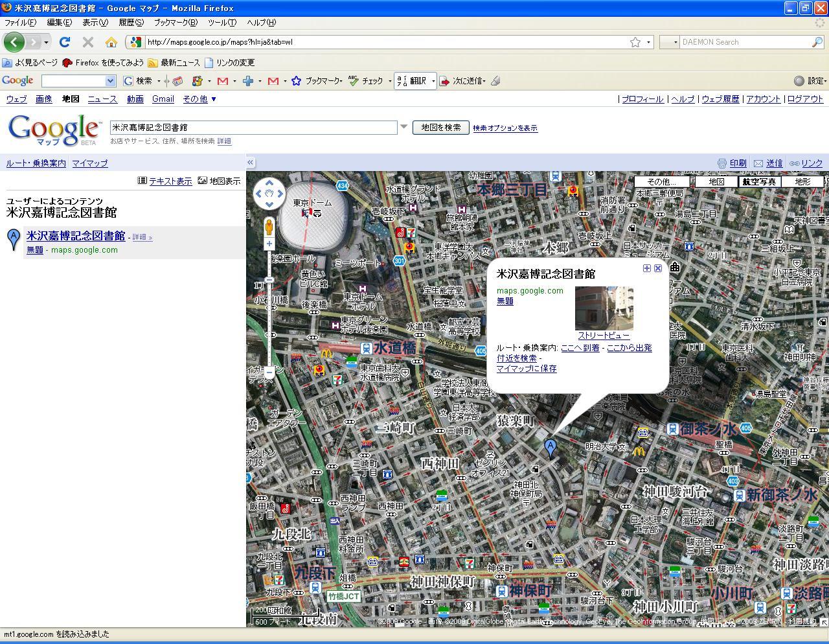The height and width of the screenshot is (644, 829).
Task: Click the browser URL address field
Action: coord(386,42)
